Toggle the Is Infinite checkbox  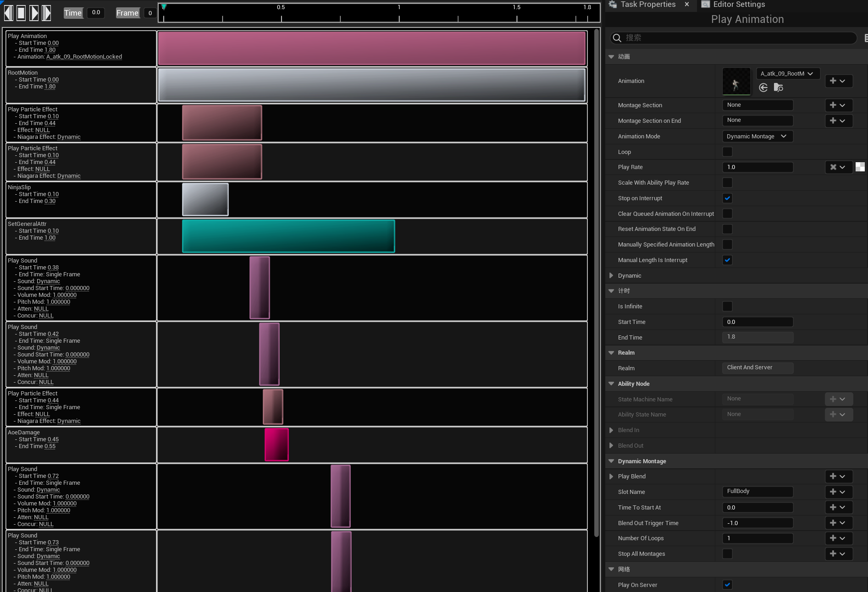pos(727,307)
